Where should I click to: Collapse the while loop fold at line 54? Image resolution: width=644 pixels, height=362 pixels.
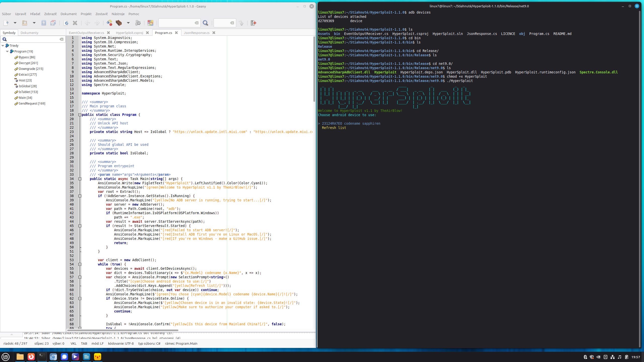(80, 264)
